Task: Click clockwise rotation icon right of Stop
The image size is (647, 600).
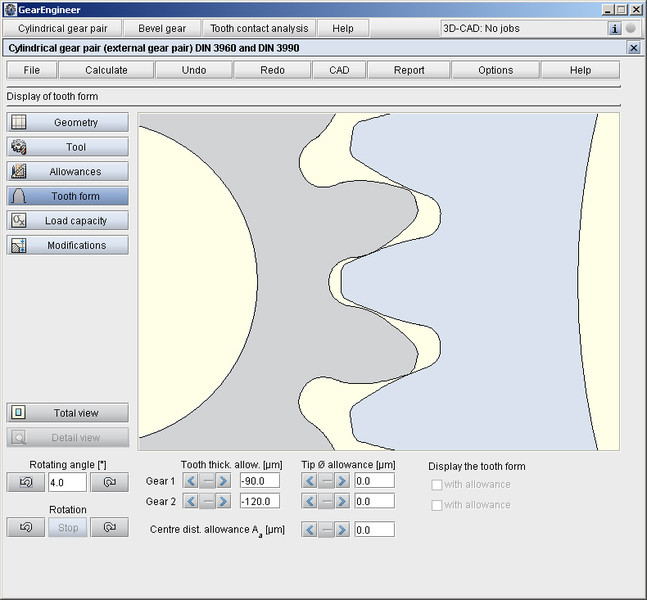Action: [x=109, y=527]
